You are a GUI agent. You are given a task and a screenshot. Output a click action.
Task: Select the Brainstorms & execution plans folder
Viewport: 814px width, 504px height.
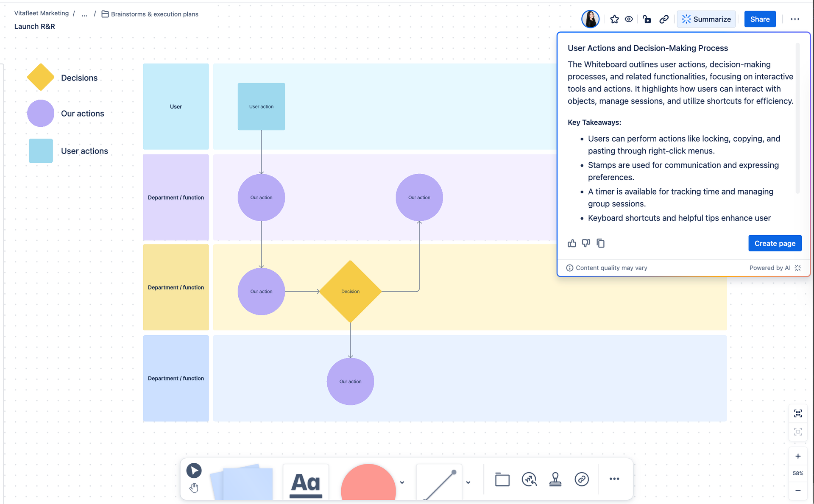(153, 14)
